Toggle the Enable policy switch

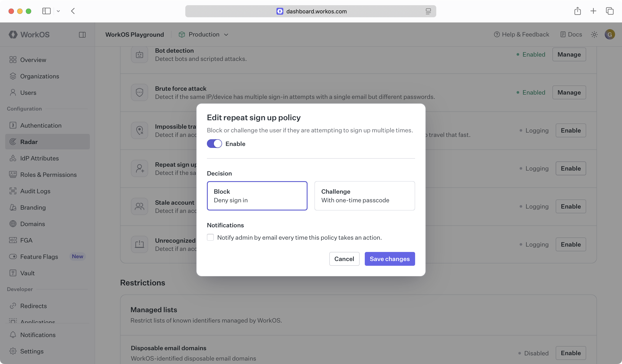(214, 144)
